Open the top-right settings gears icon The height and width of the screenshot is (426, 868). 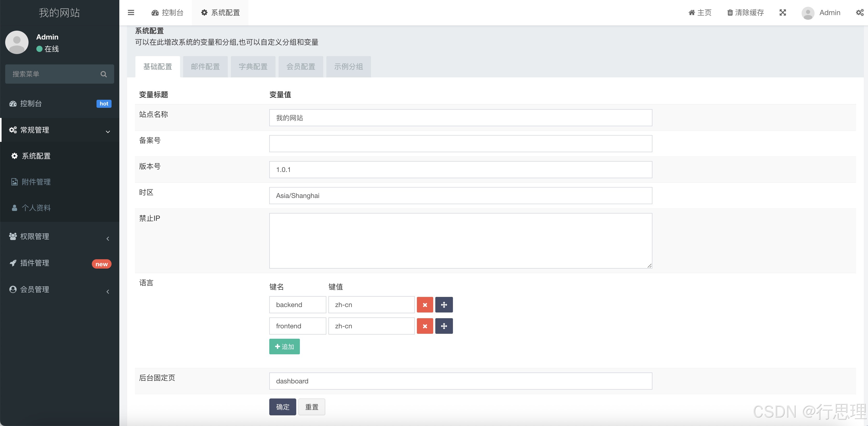pyautogui.click(x=860, y=12)
